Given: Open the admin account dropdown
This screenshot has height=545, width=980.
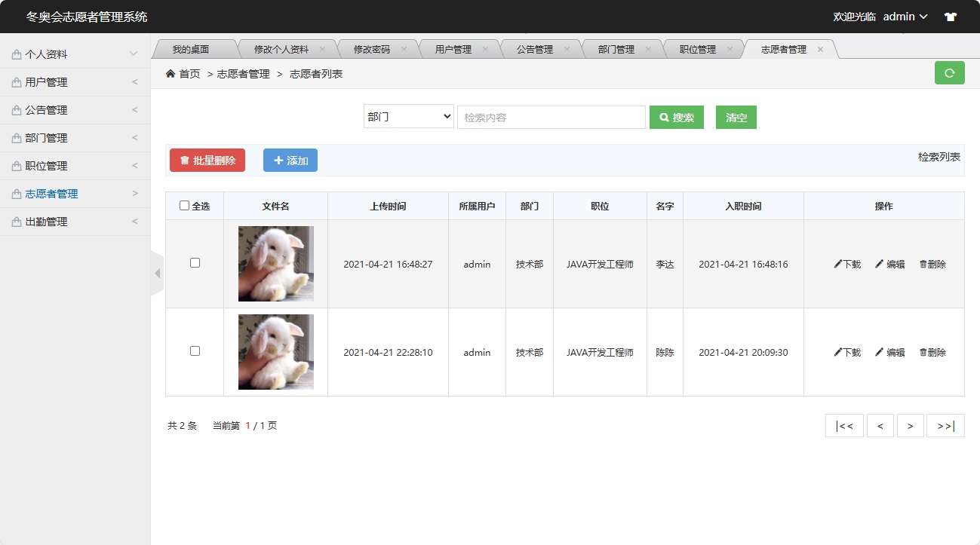Looking at the screenshot, I should pos(905,16).
